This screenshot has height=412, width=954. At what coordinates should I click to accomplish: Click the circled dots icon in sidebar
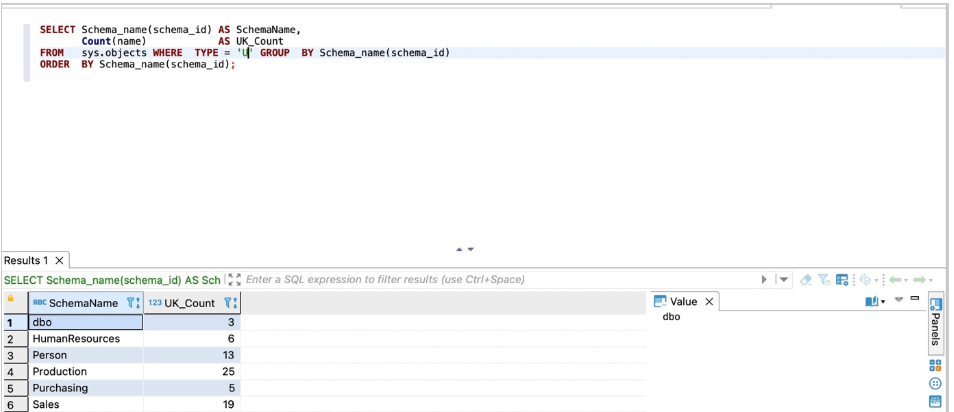coord(935,383)
